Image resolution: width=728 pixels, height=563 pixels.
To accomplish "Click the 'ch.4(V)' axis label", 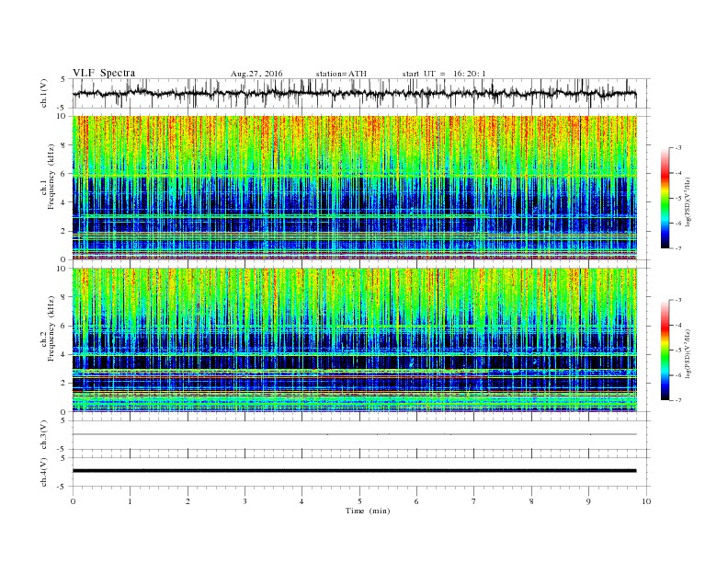I will pos(44,473).
